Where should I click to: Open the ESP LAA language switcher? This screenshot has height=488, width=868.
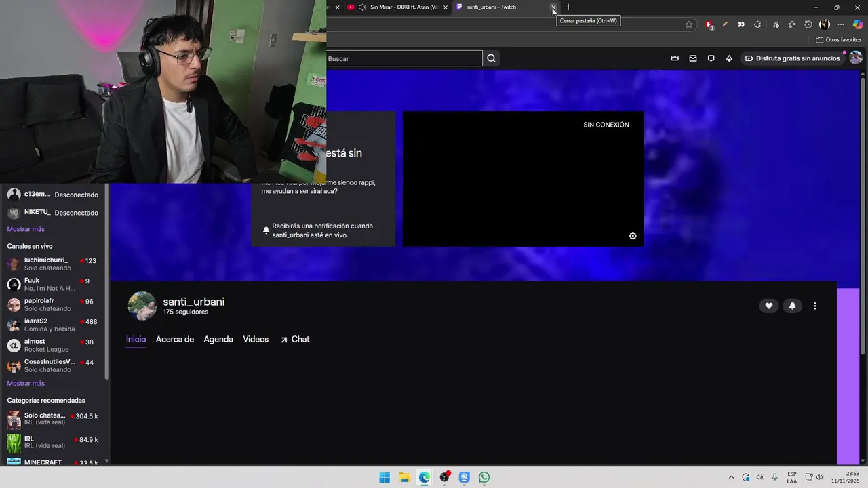coord(792,477)
